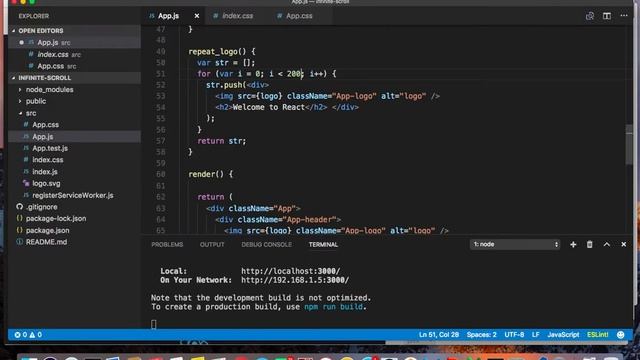Collapse the src folder
This screenshot has width=640, height=360.
tap(74, 113)
